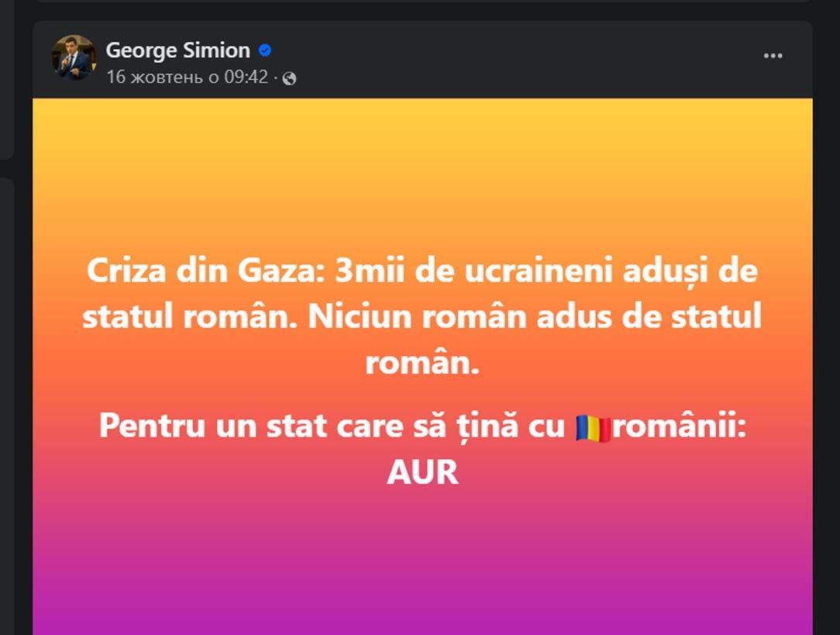The width and height of the screenshot is (840, 635).
Task: Click the phrase "Niciun român adus"
Action: pyautogui.click(x=429, y=318)
